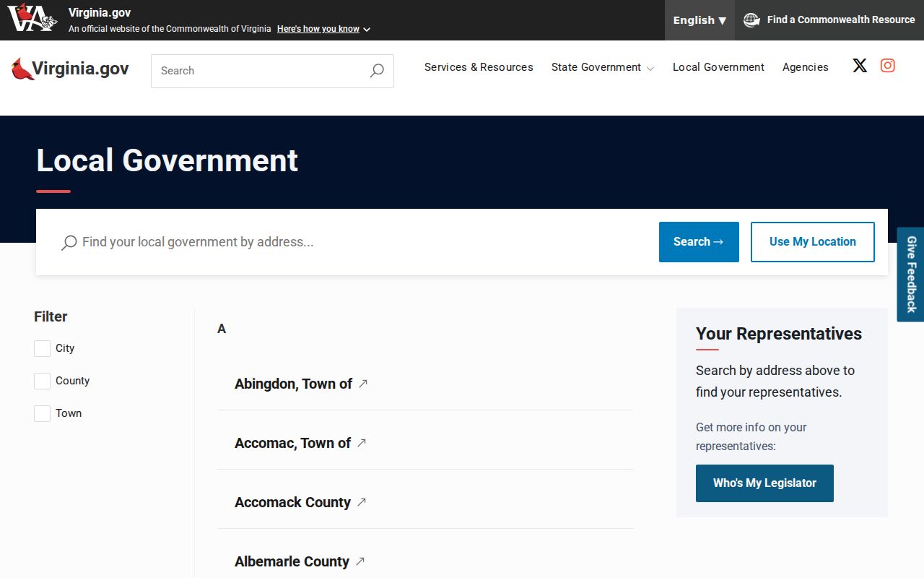Open the X social media icon
This screenshot has height=578, width=924.
pos(860,66)
